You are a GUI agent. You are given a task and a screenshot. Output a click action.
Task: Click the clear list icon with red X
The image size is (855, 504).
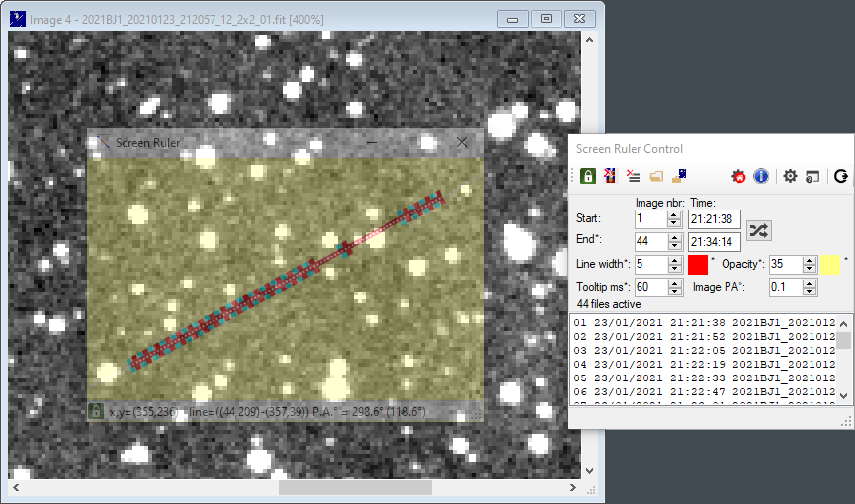tap(633, 176)
